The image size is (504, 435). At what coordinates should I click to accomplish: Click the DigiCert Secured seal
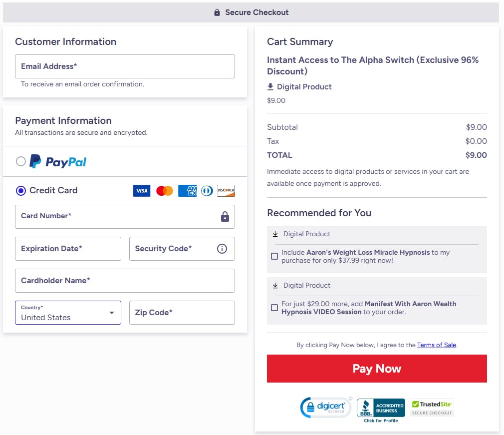click(x=324, y=407)
